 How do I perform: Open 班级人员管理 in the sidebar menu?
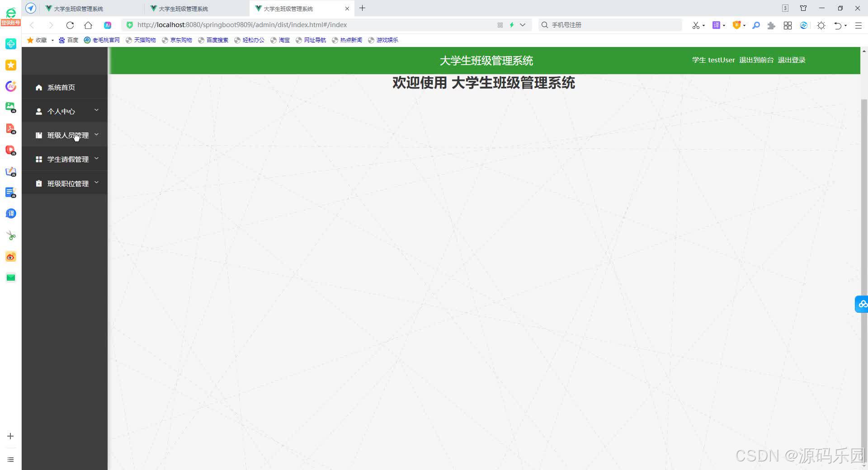(x=68, y=135)
